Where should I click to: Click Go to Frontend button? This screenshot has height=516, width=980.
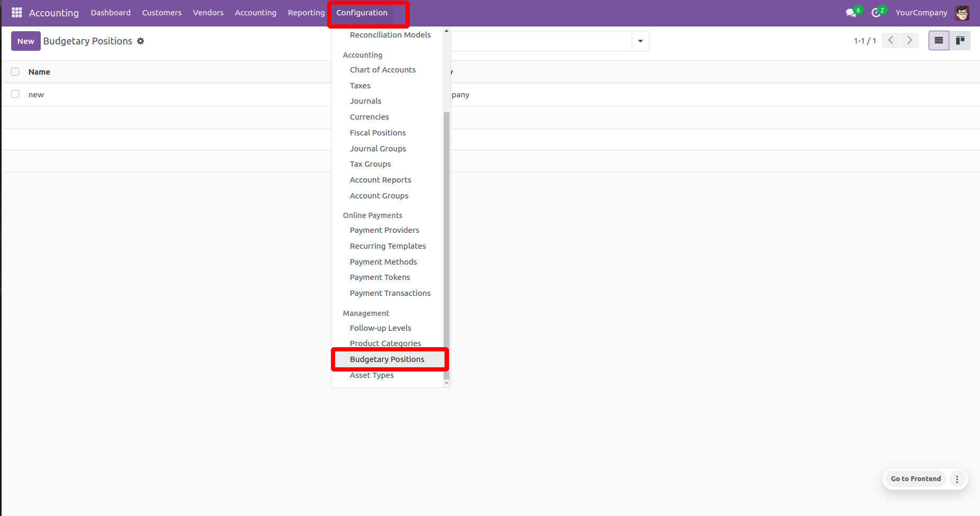(915, 479)
